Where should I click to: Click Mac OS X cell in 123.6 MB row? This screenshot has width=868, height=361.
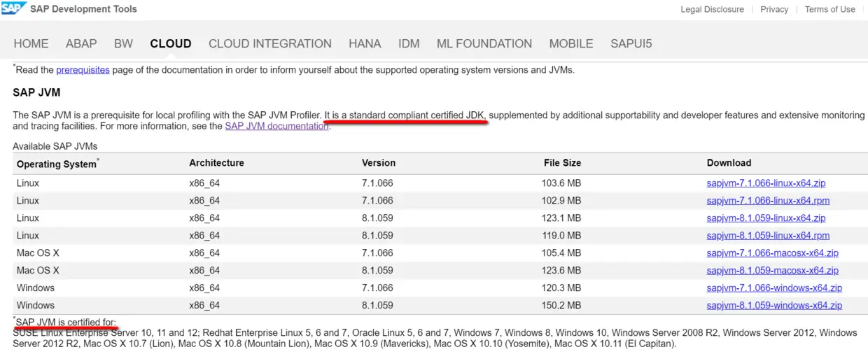tap(38, 271)
